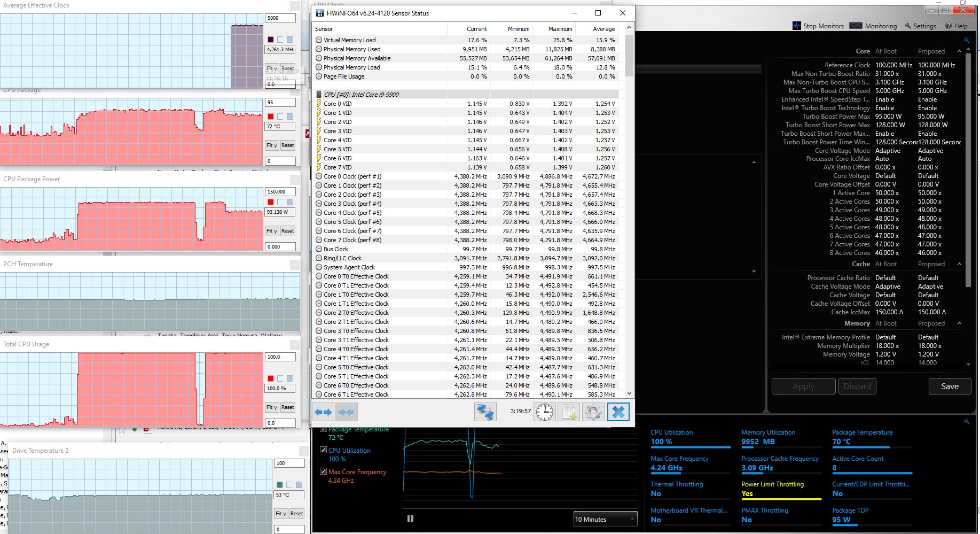The width and height of the screenshot is (980, 534).
Task: Pick the red swatch on CPU Package graph
Action: point(271,117)
